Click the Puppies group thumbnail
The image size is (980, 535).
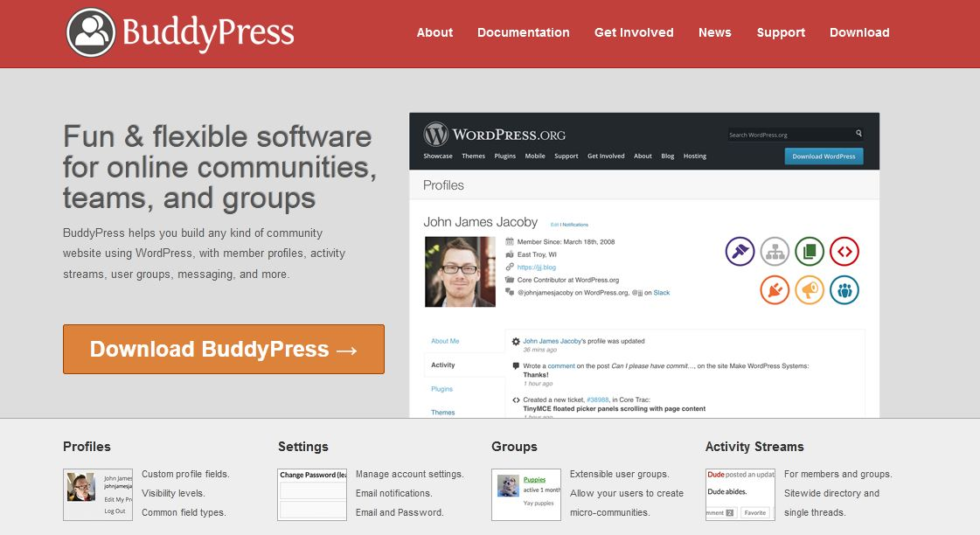526,495
